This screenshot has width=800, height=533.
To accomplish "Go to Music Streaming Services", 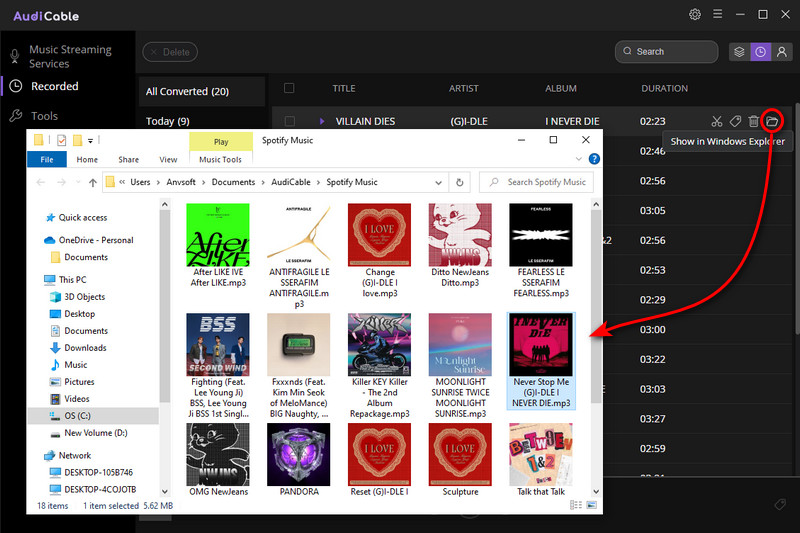I will point(68,57).
